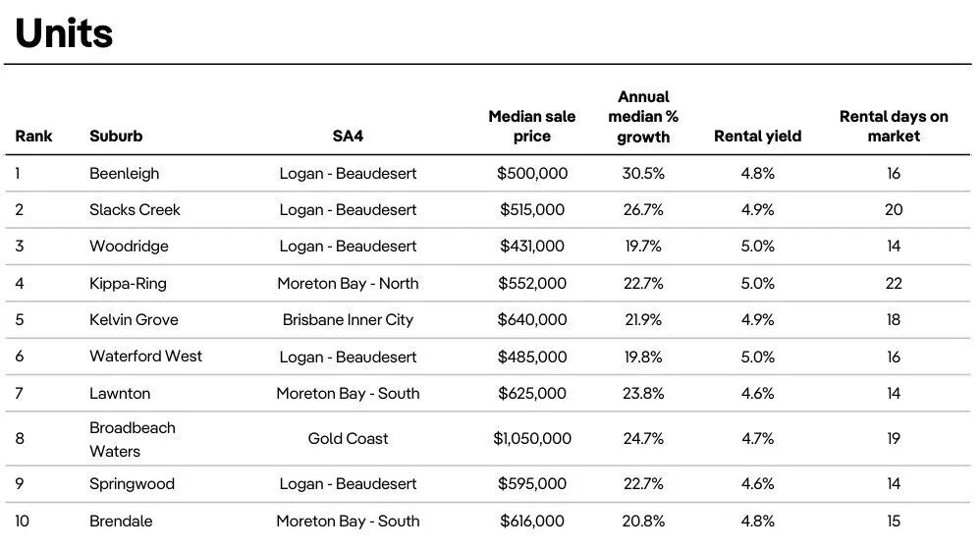
Task: Select the Lawnton suburb cell
Action: (x=120, y=394)
